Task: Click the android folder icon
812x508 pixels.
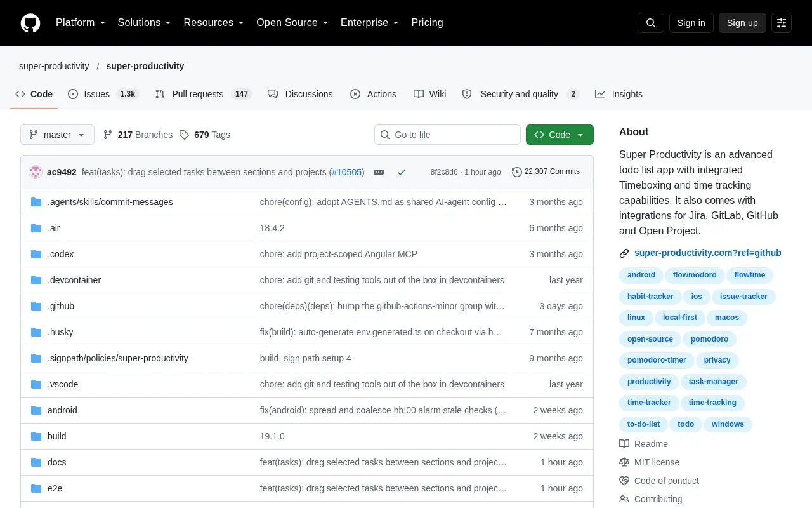Action: (x=36, y=410)
